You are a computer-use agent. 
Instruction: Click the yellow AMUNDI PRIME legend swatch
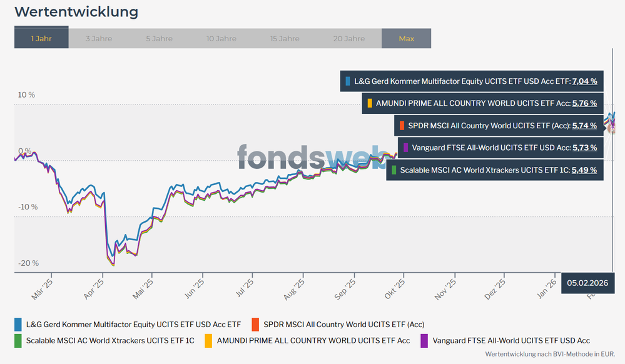coord(208,341)
